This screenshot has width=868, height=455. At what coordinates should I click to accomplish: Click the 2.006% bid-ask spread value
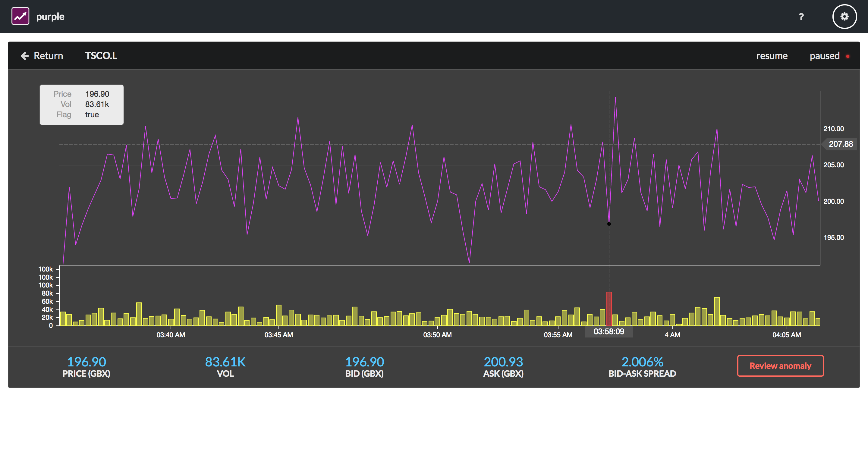[x=642, y=362]
